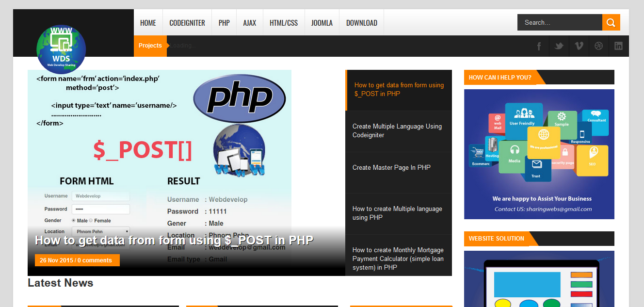Go to the DOWNLOAD page
Screen dimensions: 644x307
coord(362,23)
